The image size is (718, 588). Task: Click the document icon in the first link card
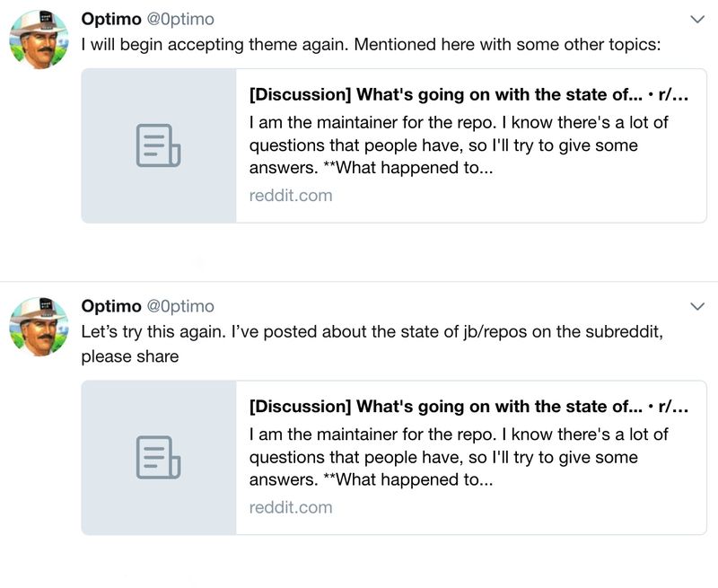coord(159,145)
